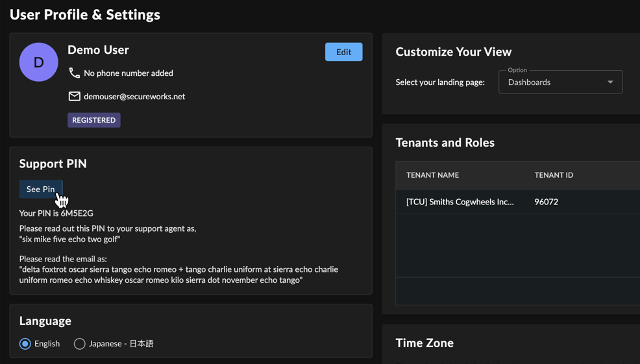640x364 pixels.
Task: Click tenant ID 96072
Action: [546, 202]
